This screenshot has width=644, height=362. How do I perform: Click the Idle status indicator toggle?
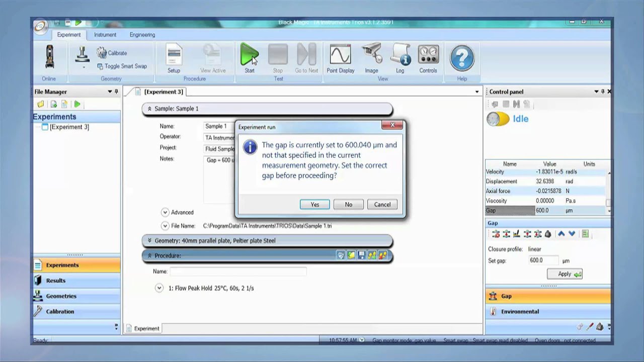498,119
